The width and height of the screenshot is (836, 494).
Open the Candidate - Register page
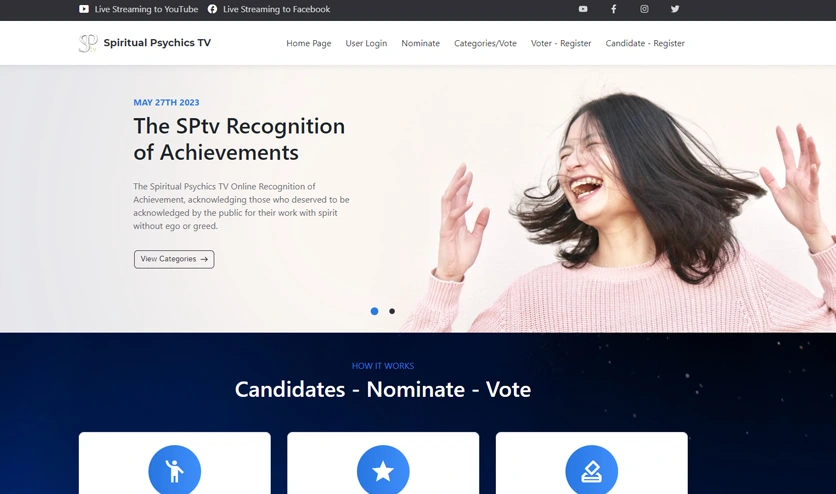pyautogui.click(x=645, y=43)
